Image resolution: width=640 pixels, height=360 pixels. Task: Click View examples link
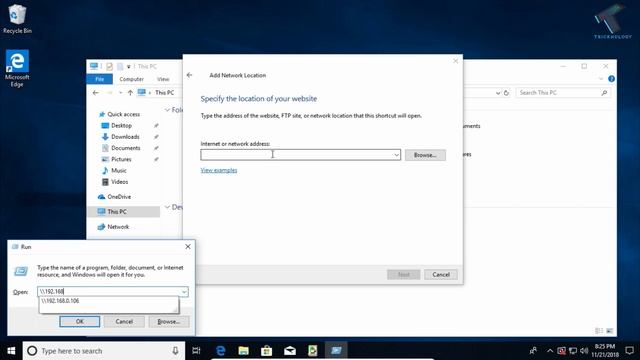click(x=219, y=170)
